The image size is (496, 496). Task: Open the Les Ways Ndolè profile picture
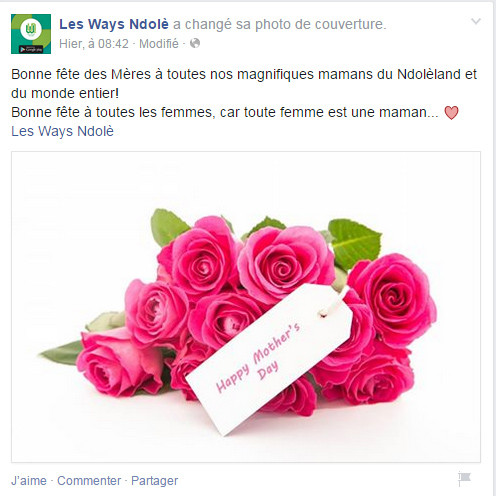coord(31,34)
